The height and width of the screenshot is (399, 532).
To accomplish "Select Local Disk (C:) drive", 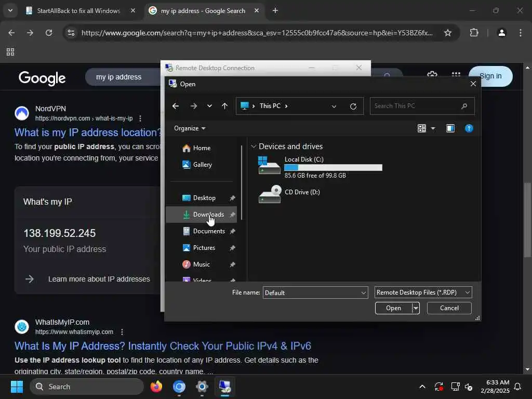I will point(320,167).
